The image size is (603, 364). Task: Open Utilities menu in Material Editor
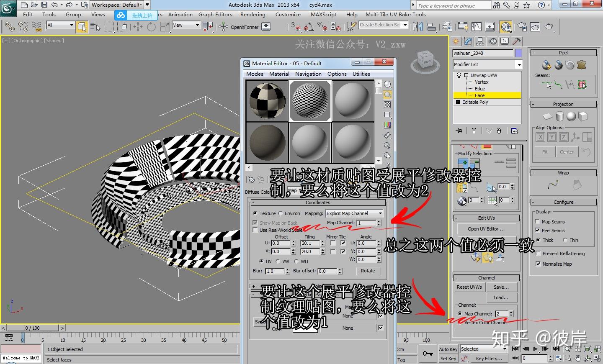(361, 74)
